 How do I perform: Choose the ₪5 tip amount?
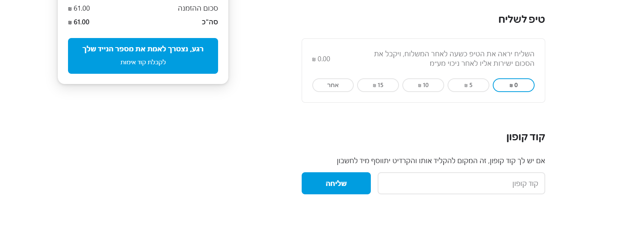click(x=468, y=85)
